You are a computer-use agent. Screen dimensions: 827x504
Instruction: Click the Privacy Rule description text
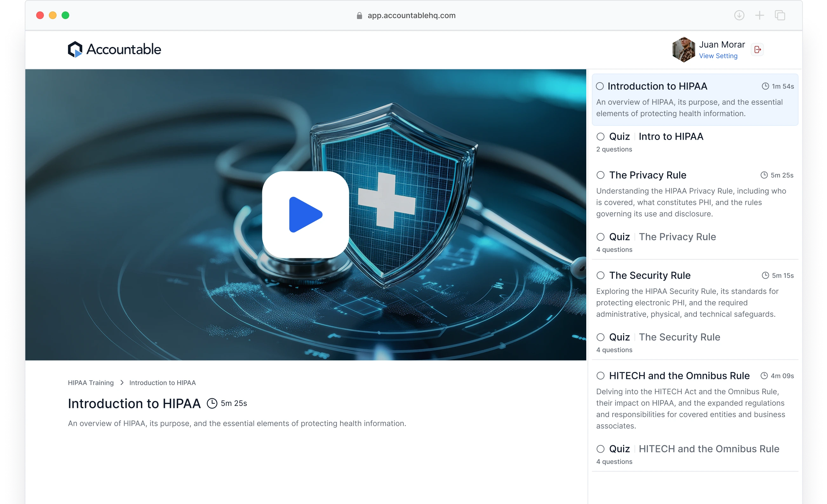[x=691, y=202]
